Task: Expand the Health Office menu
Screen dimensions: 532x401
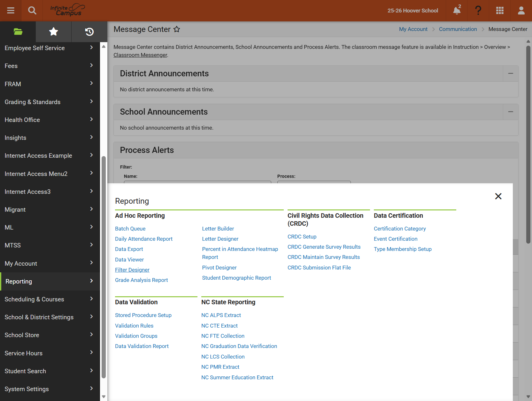Action: coord(50,120)
